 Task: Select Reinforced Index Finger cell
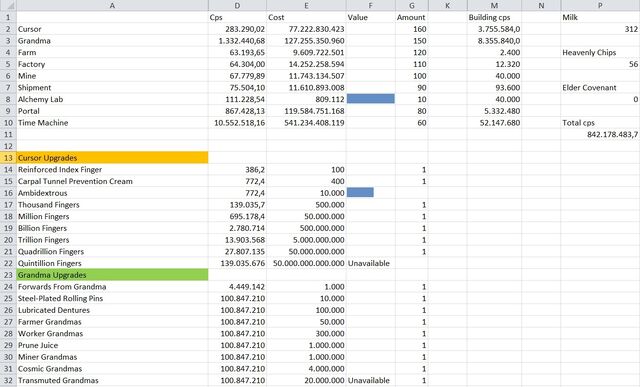[x=112, y=169]
